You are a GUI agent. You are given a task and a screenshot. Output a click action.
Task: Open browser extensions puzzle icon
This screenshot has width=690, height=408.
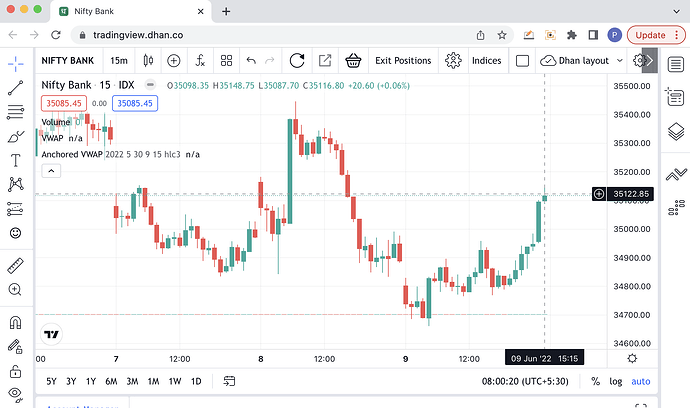pyautogui.click(x=572, y=35)
